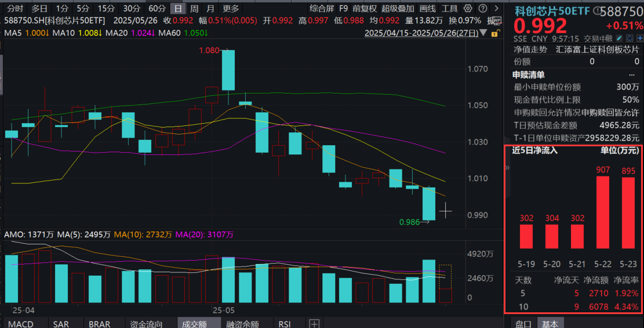This screenshot has height=328, width=644.
Task: Open the 前复权 adjustment selector
Action: pos(365,9)
